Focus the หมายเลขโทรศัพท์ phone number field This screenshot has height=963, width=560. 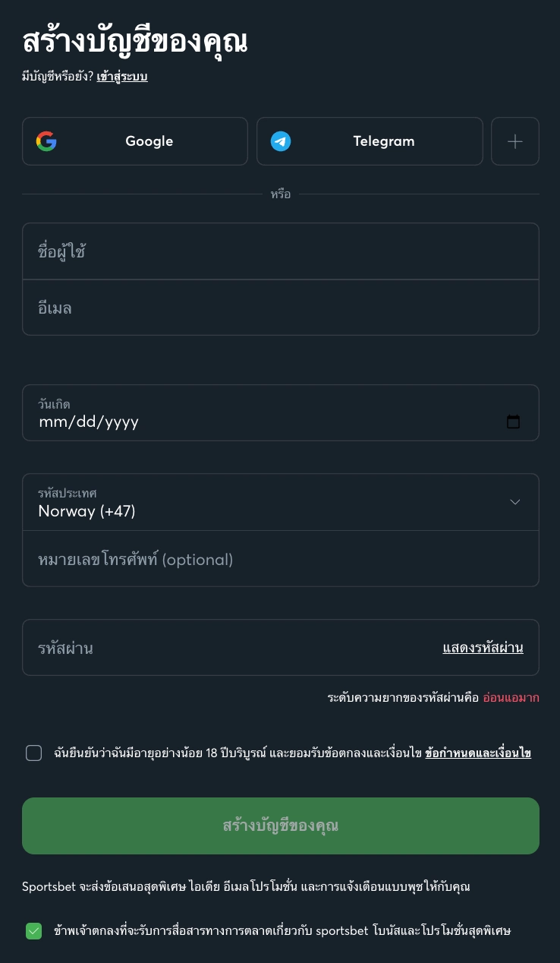click(281, 560)
